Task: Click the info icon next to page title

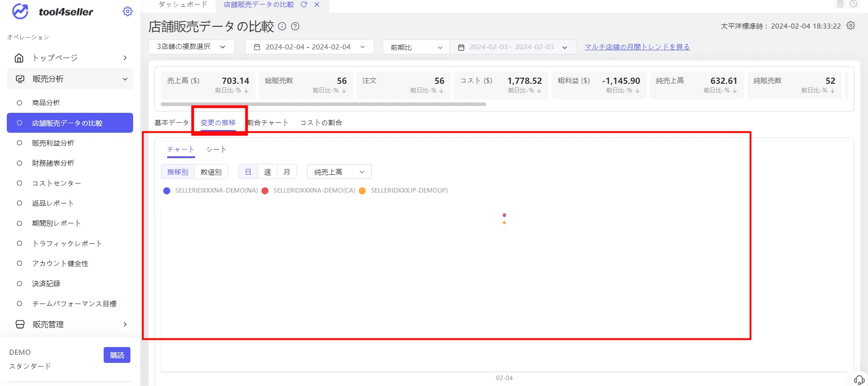Action: pyautogui.click(x=282, y=26)
